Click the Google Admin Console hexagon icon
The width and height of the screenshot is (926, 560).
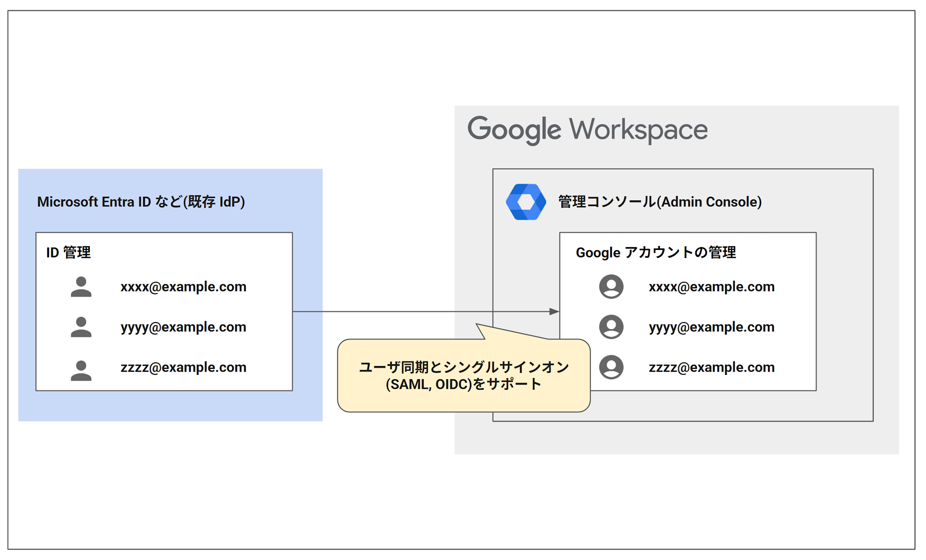coord(526,202)
